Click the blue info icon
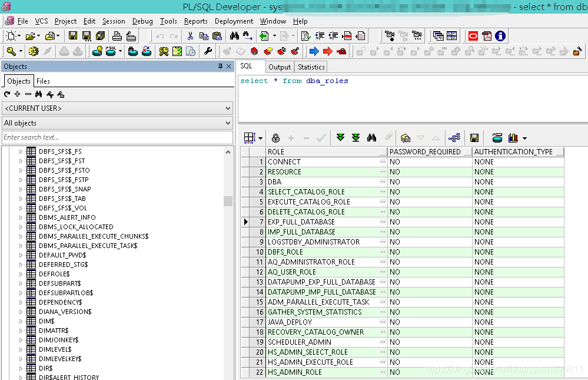Viewport: 588px width, 380px height. pyautogui.click(x=500, y=36)
